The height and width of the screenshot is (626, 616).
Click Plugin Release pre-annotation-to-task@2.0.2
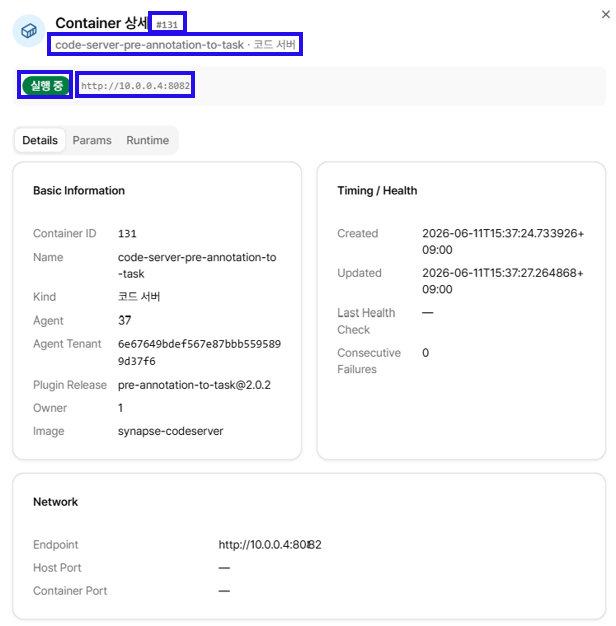click(194, 385)
